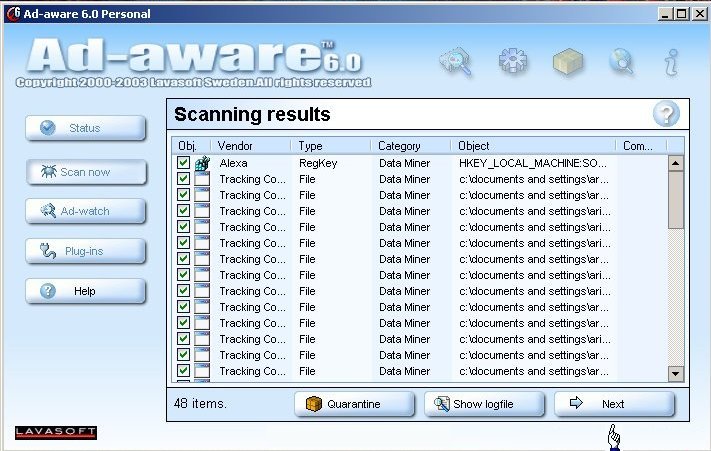The image size is (711, 451).
Task: Select the 'HKEY_LOCAL_MACHINE:SO...' object cell
Action: point(533,163)
